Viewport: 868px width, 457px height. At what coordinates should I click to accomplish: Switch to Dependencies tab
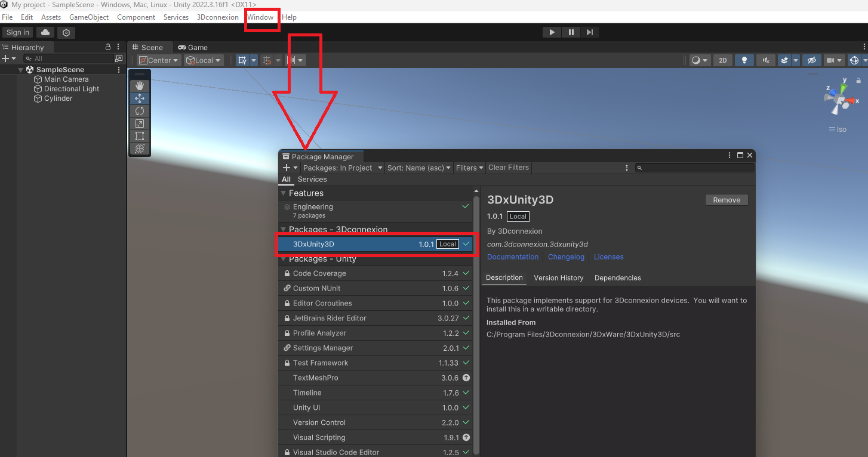coord(618,278)
